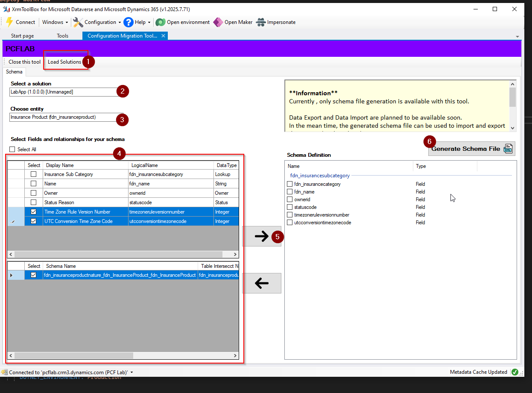
Task: Click the XrmToolBox app icon in title bar
Action: point(6,9)
